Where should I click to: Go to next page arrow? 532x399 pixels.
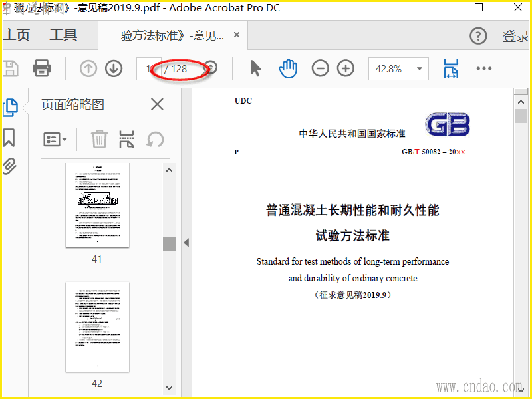[x=114, y=68]
